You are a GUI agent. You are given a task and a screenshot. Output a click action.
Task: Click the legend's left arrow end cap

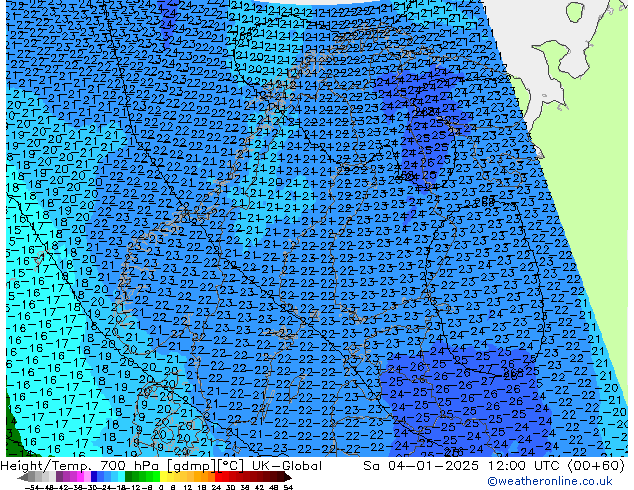pyautogui.click(x=23, y=477)
